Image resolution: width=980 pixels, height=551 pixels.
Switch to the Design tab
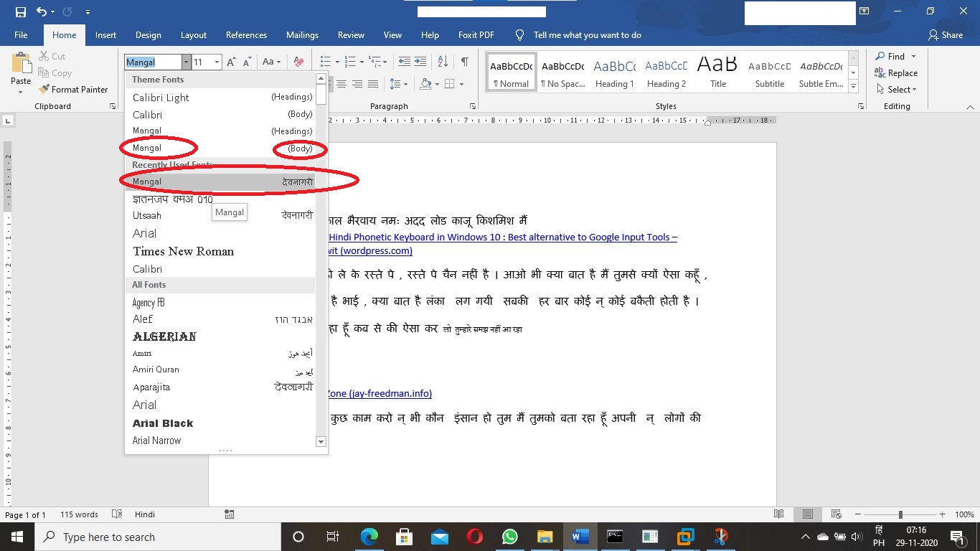pos(149,34)
